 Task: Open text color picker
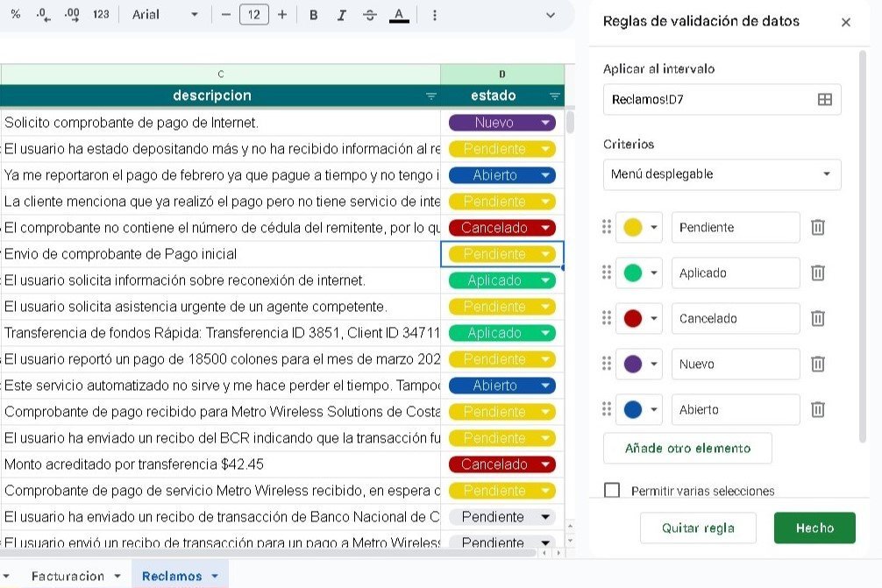coord(399,15)
